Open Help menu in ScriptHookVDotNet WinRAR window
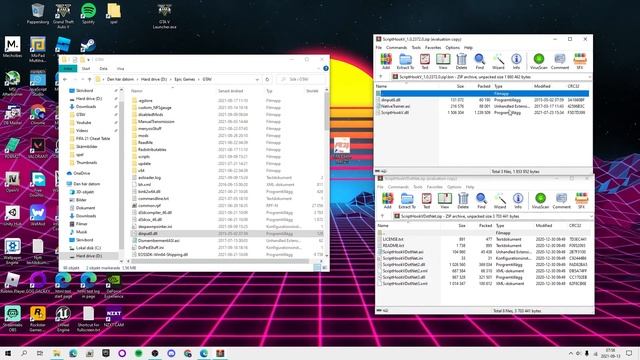The height and width of the screenshot is (360, 640). (x=470, y=187)
